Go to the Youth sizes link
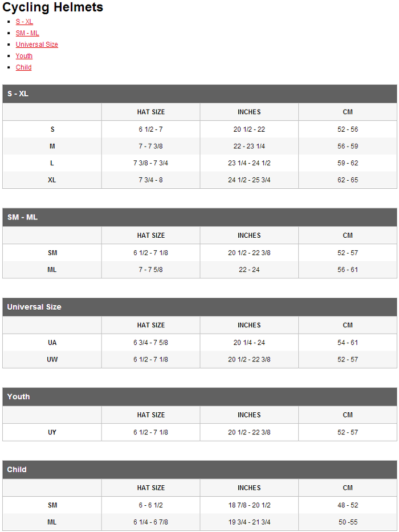399x532 pixels. coord(24,56)
